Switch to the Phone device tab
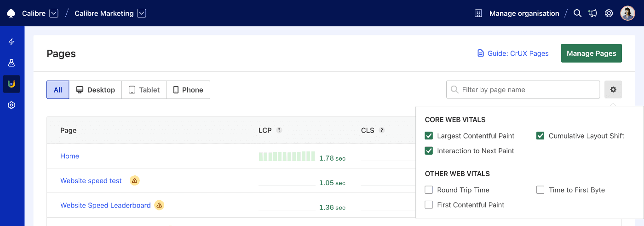The image size is (644, 226). click(188, 90)
